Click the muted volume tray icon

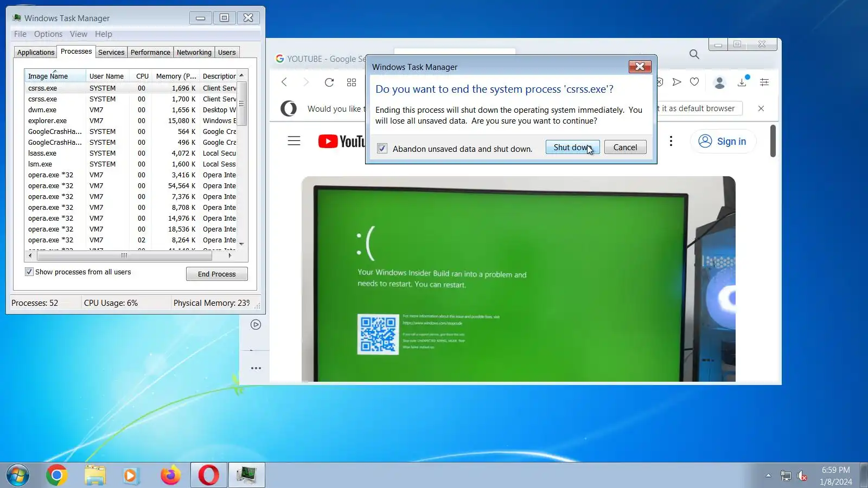(x=802, y=476)
